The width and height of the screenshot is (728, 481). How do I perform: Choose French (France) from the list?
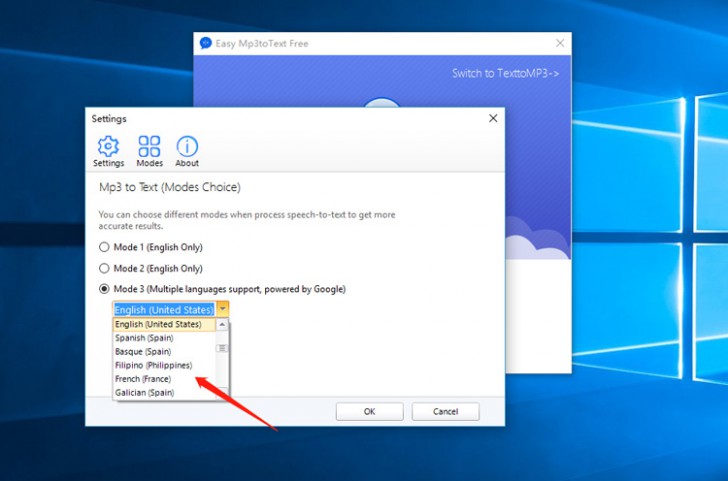tap(164, 379)
